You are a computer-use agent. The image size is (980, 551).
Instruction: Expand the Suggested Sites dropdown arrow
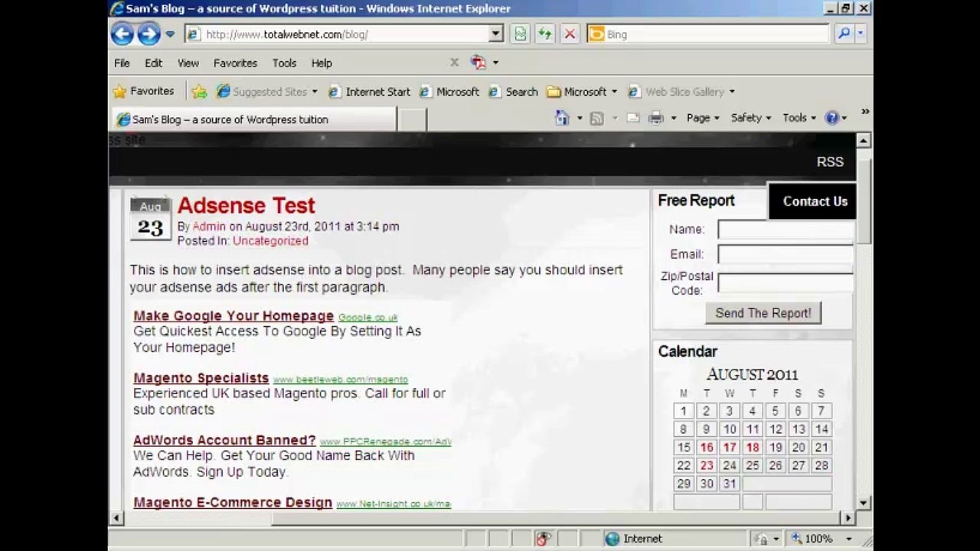314,92
